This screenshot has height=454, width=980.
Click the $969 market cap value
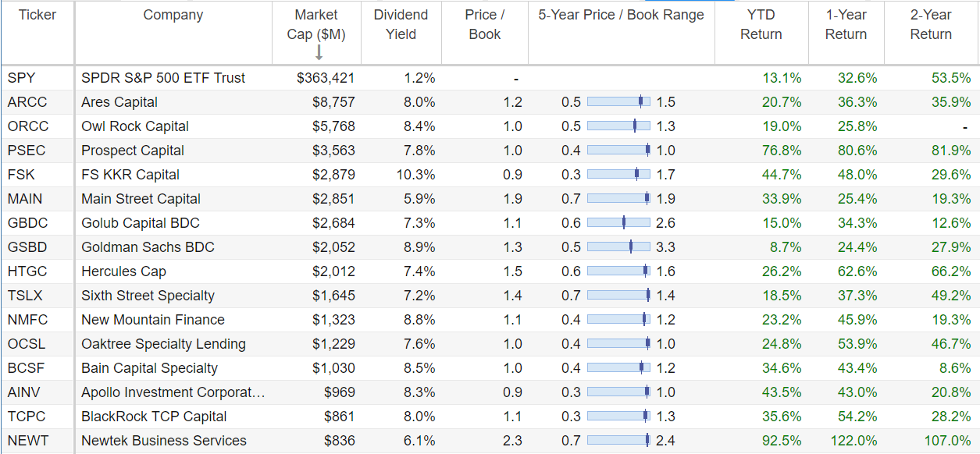click(x=340, y=392)
